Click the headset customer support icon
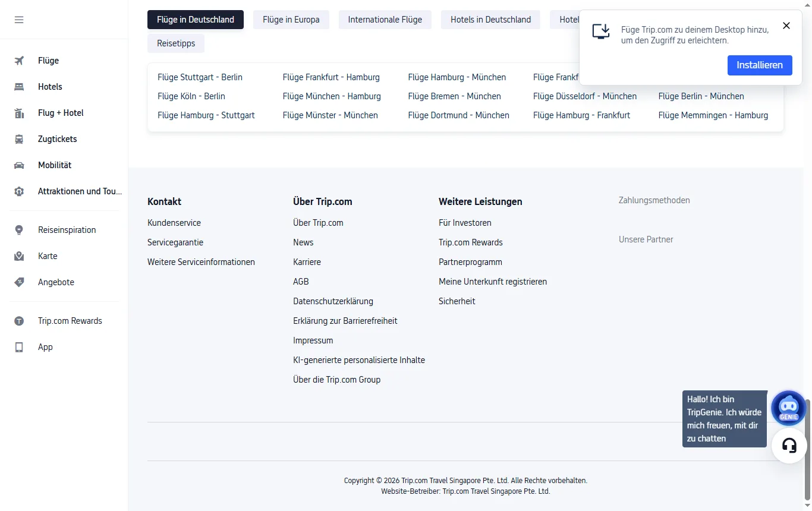Image resolution: width=812 pixels, height=511 pixels. pyautogui.click(x=789, y=446)
